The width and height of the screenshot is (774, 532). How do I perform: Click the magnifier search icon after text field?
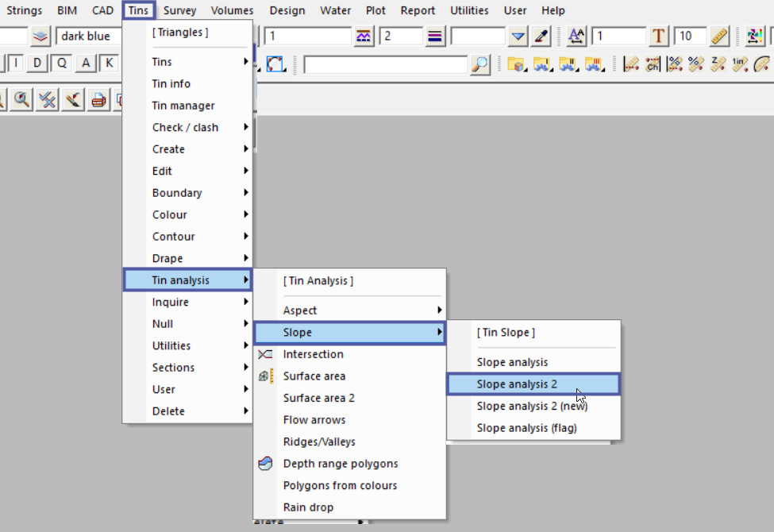[x=479, y=64]
